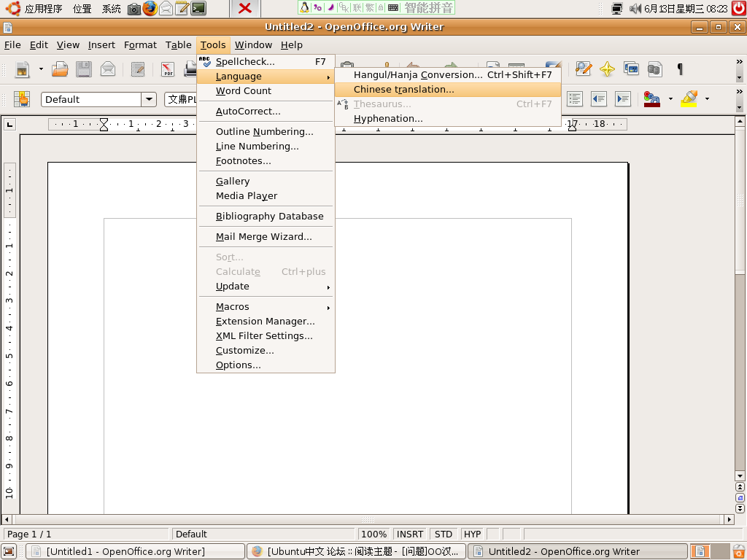Expand the formatting toolbar overflow chevron
Screen dimensions: 747x560
(x=739, y=91)
